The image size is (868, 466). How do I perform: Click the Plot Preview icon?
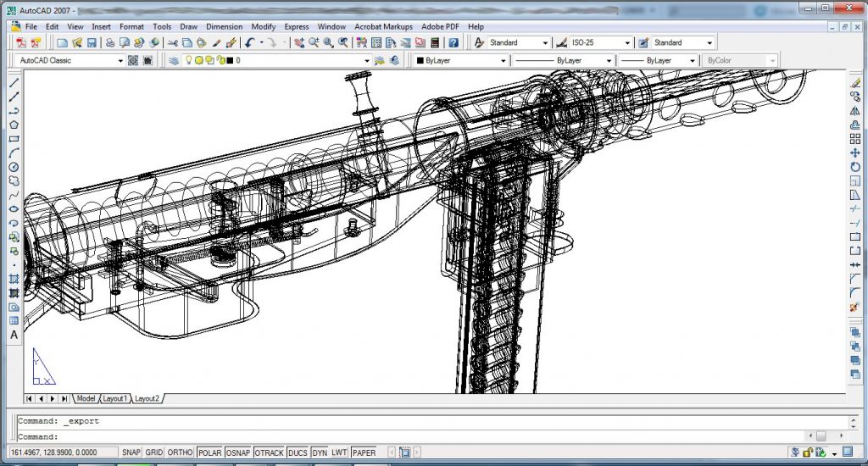124,42
